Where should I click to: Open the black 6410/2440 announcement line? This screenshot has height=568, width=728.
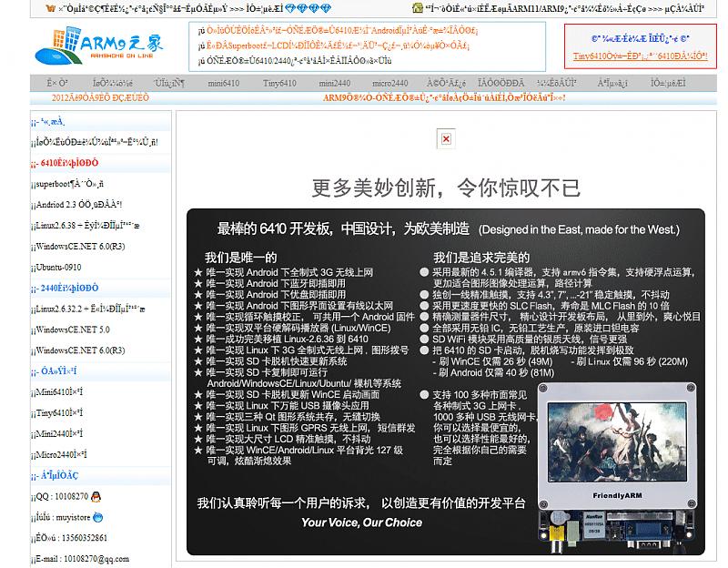(x=299, y=60)
